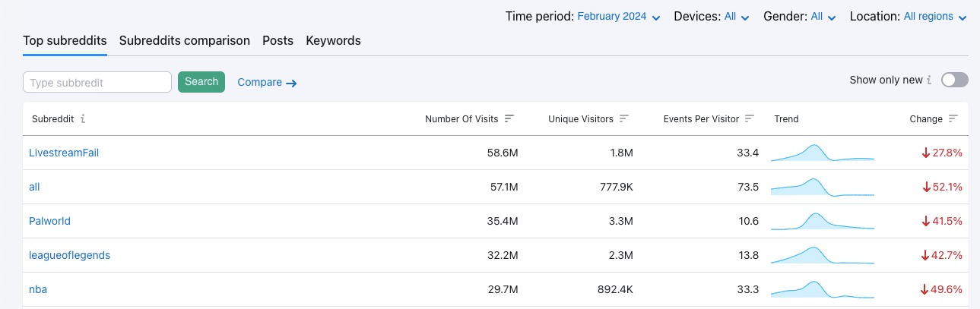980x309 pixels.
Task: Sort using Events Per Visitor icon
Action: [x=750, y=118]
